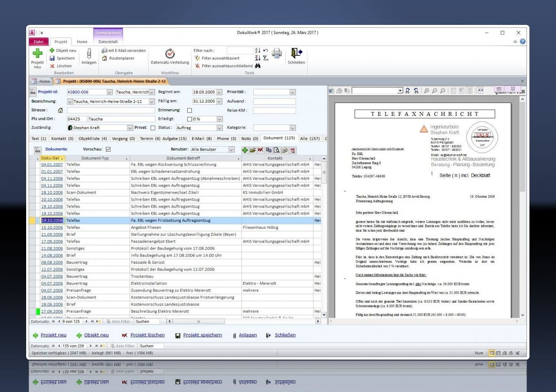556x392 pixels.
Task: Open the Benutzer dropdown
Action: 231,149
